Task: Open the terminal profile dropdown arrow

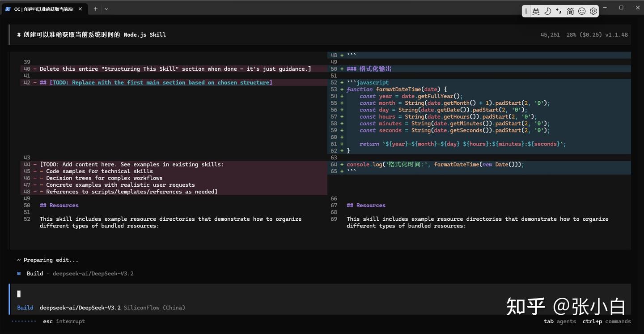Action: tap(106, 9)
